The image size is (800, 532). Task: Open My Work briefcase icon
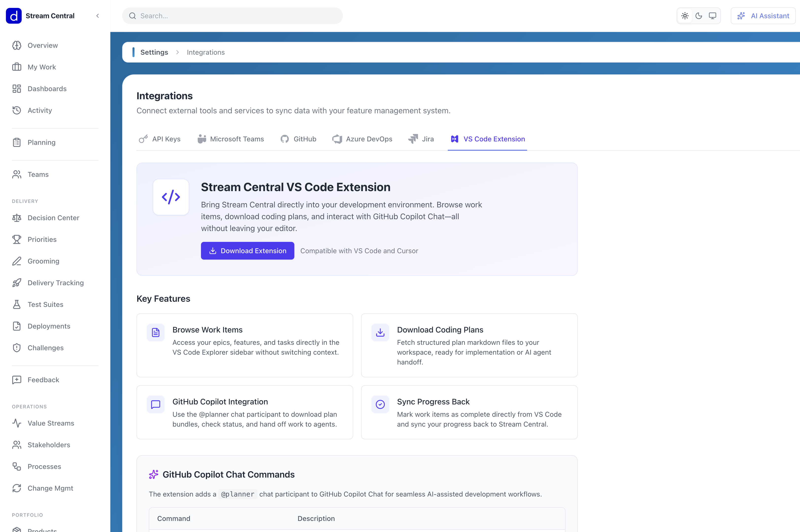pyautogui.click(x=17, y=67)
